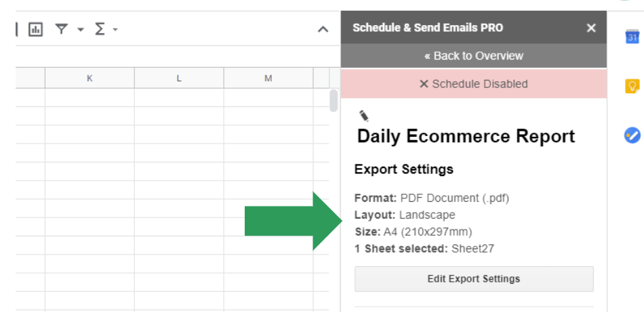Image resolution: width=644 pixels, height=323 pixels.
Task: Click the Daily Ecommerce Report title
Action: tap(466, 136)
